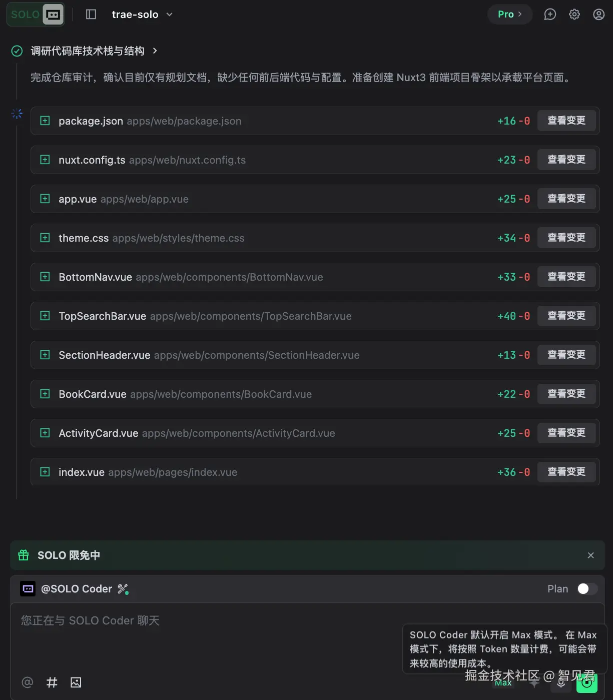Select the ActivityCard.vue file name
Screen dimensions: 613x700
[x=99, y=433]
